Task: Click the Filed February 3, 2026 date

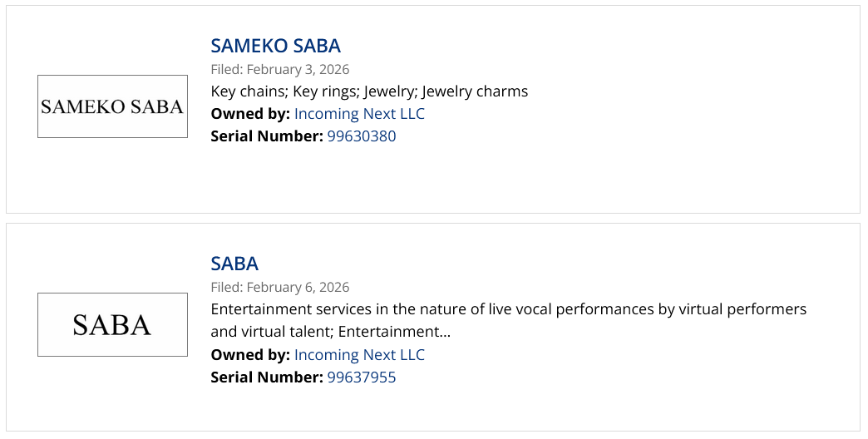Action: pos(280,69)
